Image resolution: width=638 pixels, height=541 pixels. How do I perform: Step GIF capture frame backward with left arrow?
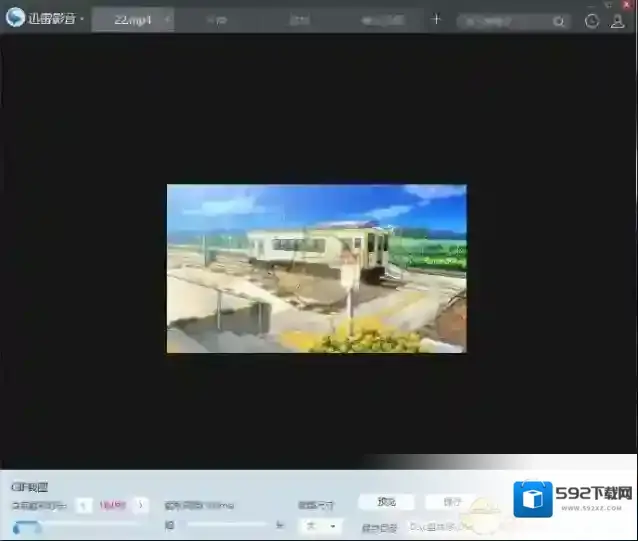[84, 506]
